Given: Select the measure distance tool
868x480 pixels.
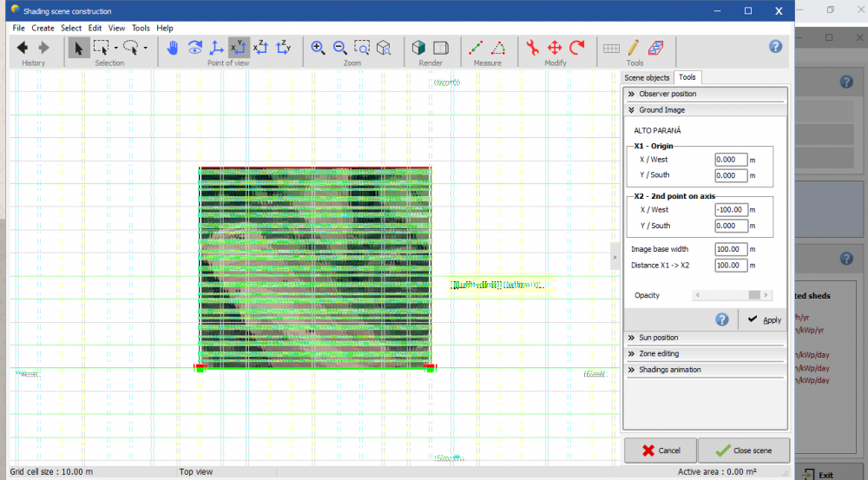Looking at the screenshot, I should pyautogui.click(x=476, y=48).
